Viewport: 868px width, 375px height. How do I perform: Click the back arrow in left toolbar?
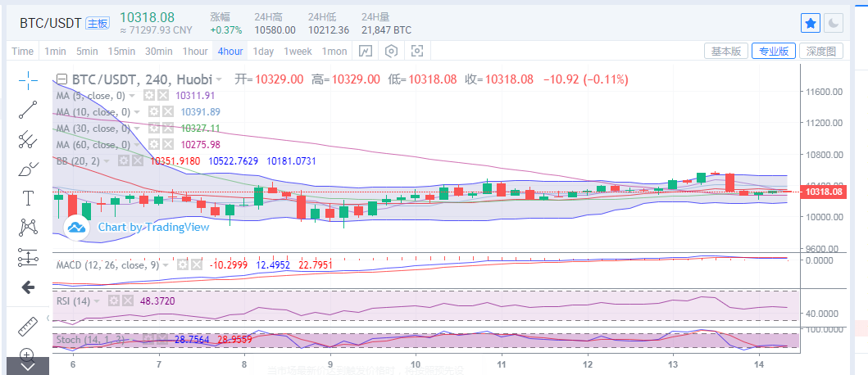tap(28, 287)
